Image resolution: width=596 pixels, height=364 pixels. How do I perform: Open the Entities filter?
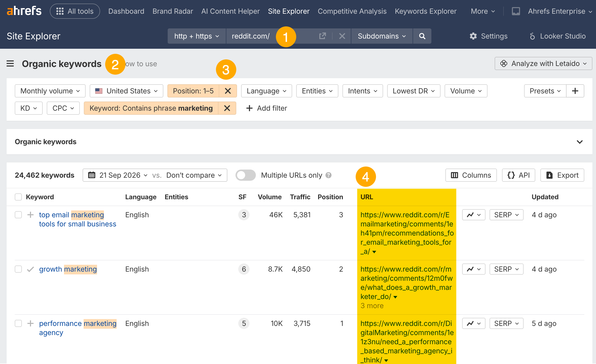coord(317,91)
